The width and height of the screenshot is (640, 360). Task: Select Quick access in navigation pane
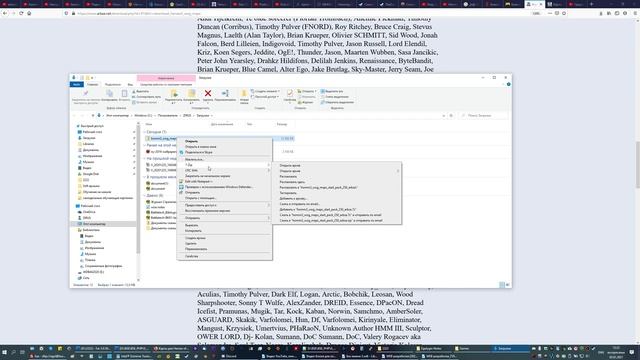(x=92, y=126)
